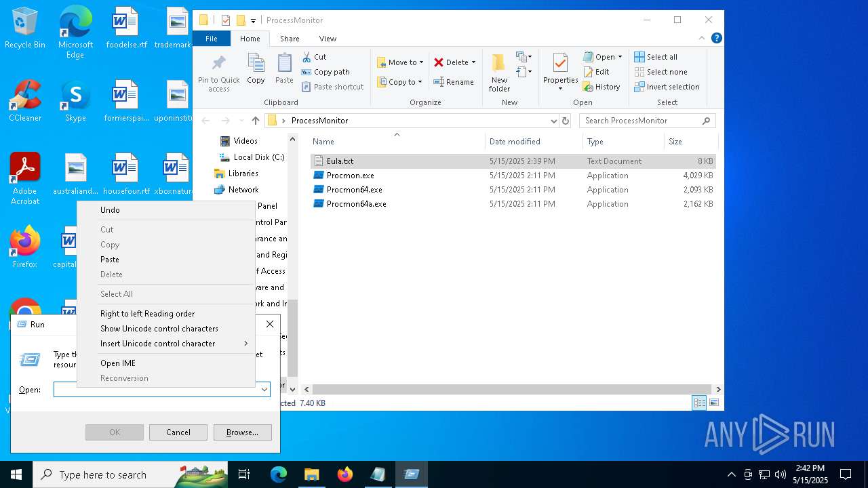The image size is (868, 488).
Task: Close the Run dialog with X
Action: [270, 324]
